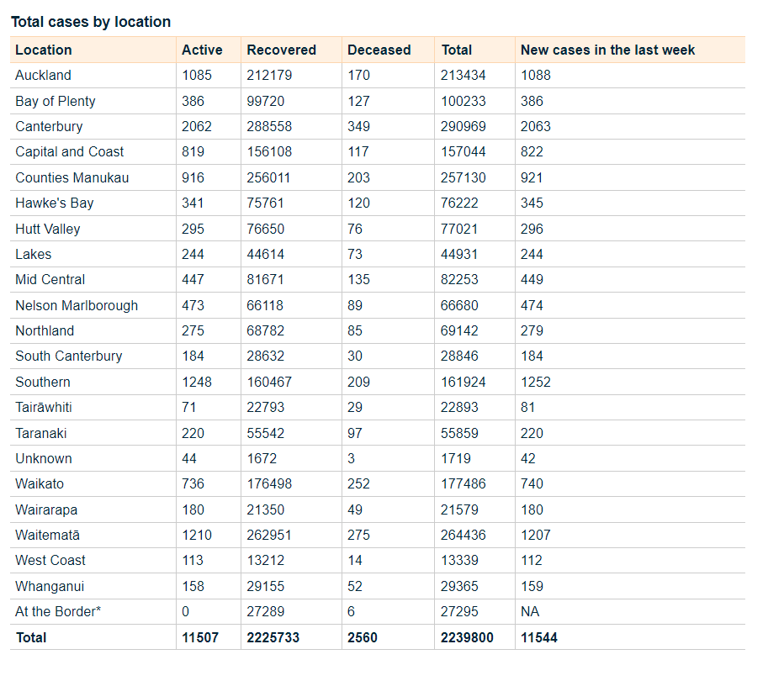Click the Waitematā location cell
This screenshot has height=681, width=784.
(x=47, y=535)
